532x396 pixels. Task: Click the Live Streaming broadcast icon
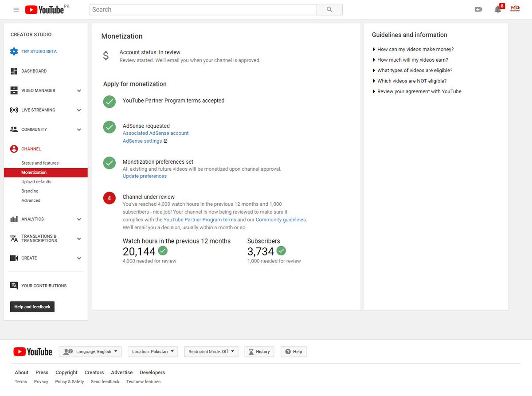click(x=14, y=110)
